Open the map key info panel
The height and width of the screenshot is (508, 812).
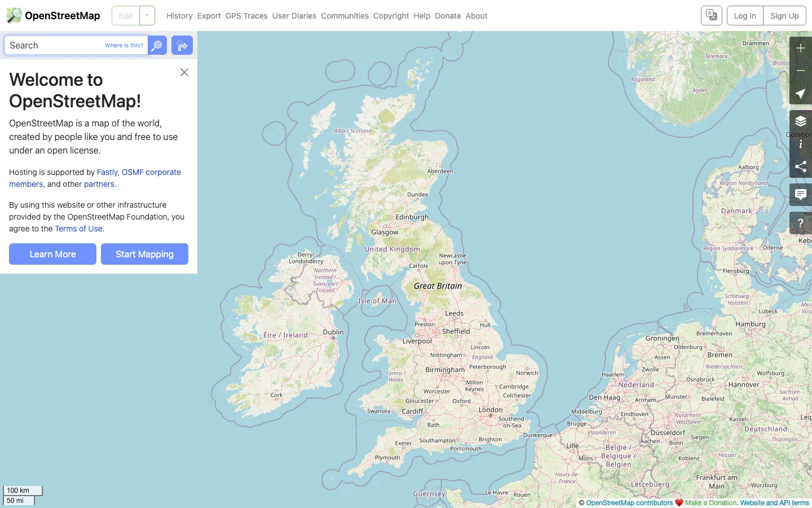(x=801, y=144)
